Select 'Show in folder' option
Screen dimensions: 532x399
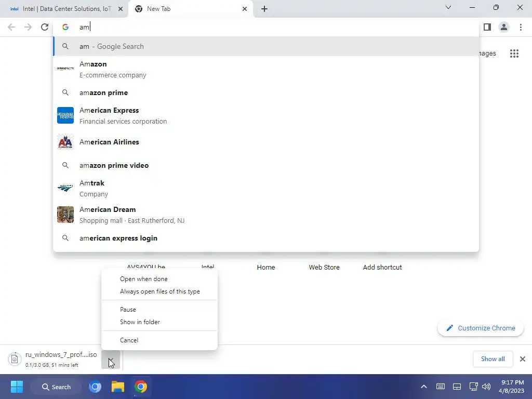tap(159, 322)
